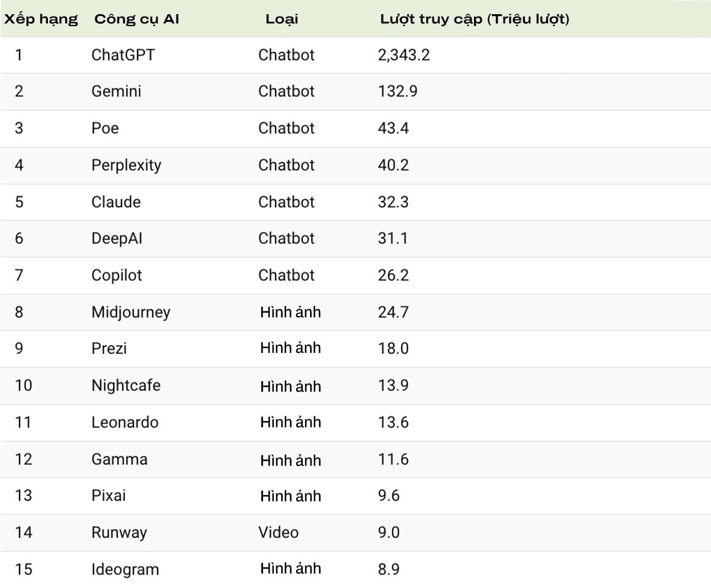Select the Copilot tool name
The height and width of the screenshot is (588, 711).
117,275
